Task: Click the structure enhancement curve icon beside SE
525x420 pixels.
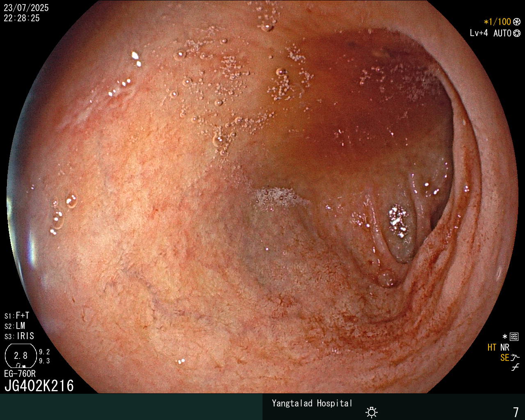Action: tap(515, 358)
